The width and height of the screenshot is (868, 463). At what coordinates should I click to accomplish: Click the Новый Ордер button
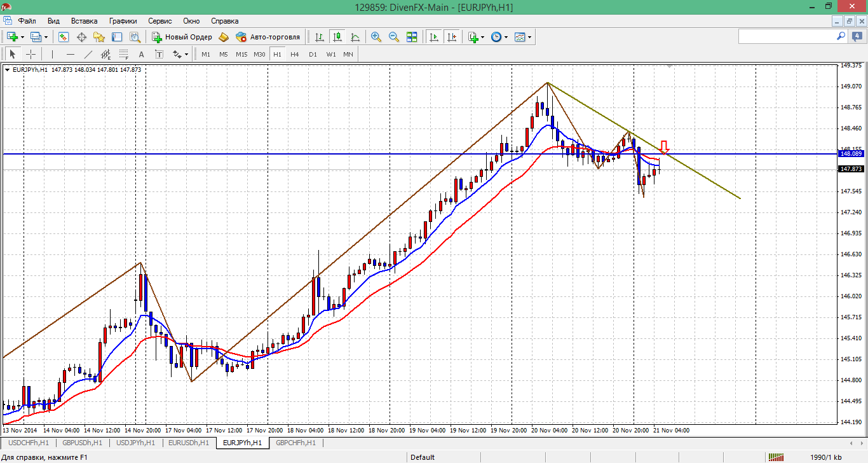(x=182, y=37)
